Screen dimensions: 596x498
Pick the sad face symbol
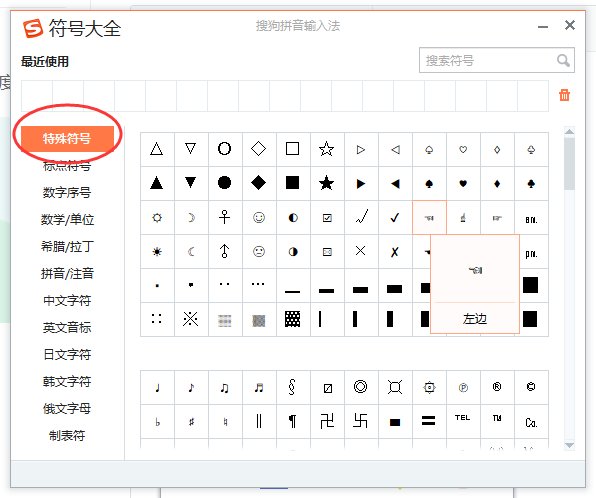point(259,251)
